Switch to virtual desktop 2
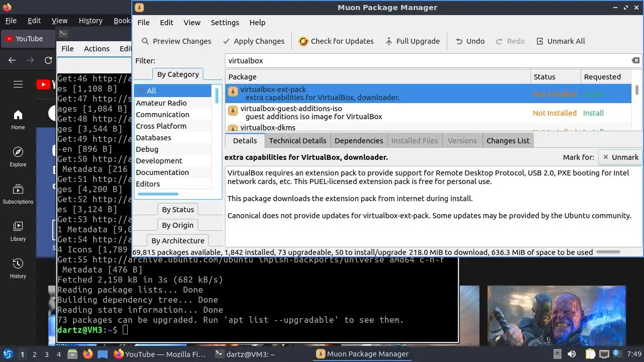644x362 pixels. point(34,354)
